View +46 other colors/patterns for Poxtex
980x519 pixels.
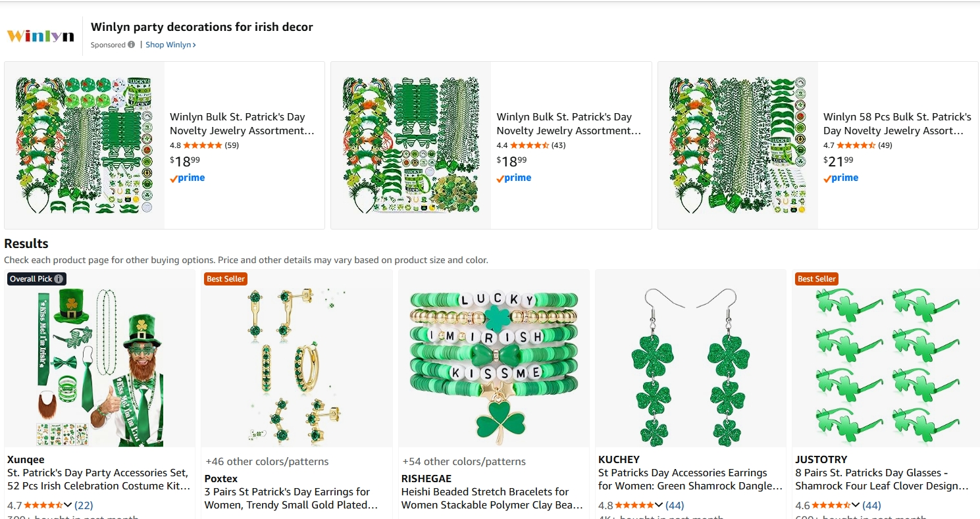(x=267, y=462)
